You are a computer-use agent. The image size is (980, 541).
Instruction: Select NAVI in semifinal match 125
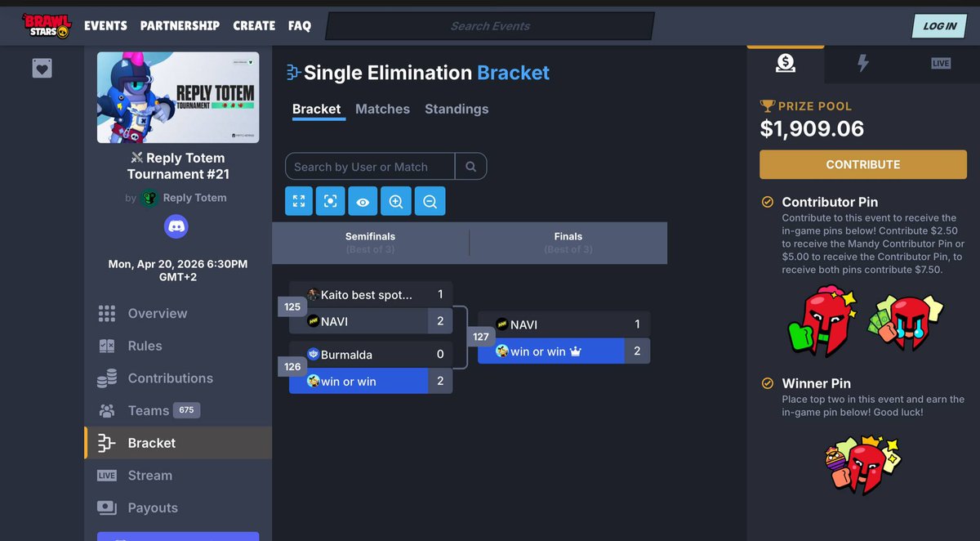pyautogui.click(x=370, y=321)
